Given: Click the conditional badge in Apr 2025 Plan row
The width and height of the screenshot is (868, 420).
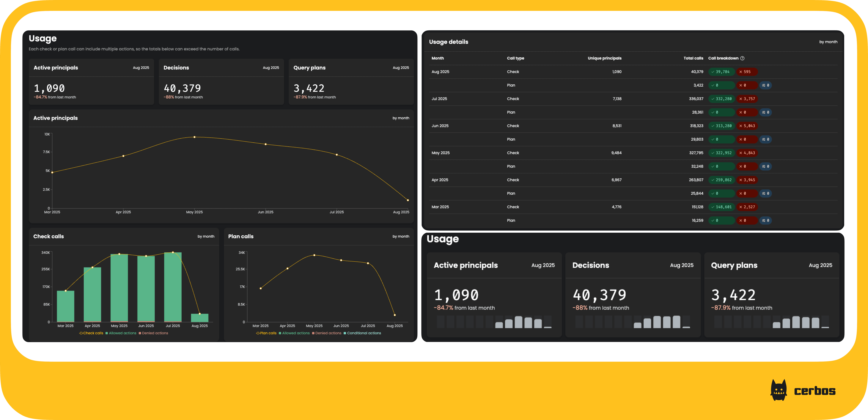Looking at the screenshot, I should pos(766,193).
